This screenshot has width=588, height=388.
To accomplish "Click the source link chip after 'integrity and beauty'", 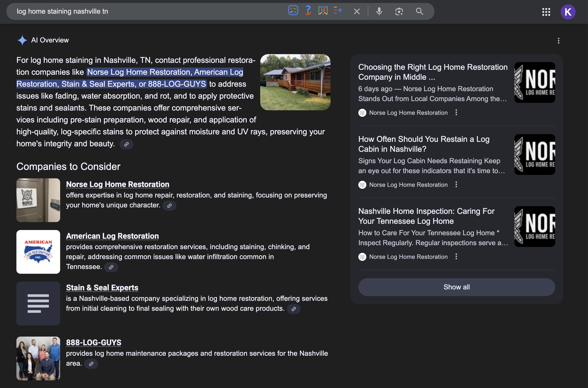I will pyautogui.click(x=126, y=144).
